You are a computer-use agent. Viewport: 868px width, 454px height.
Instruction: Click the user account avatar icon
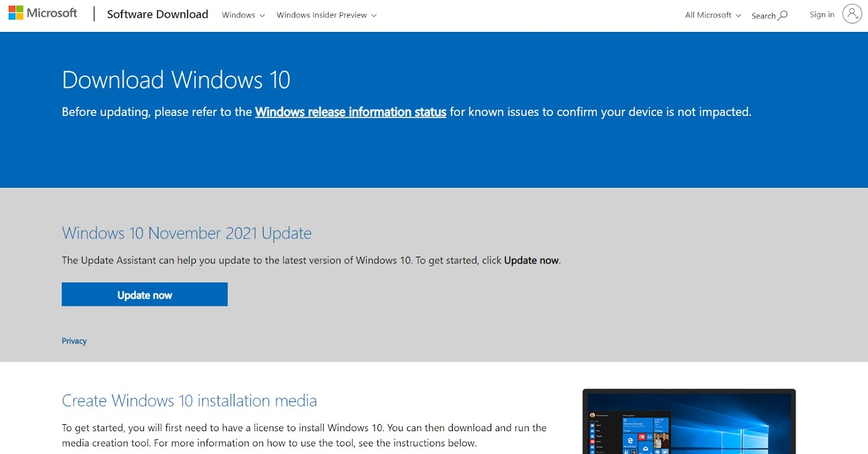(x=852, y=14)
